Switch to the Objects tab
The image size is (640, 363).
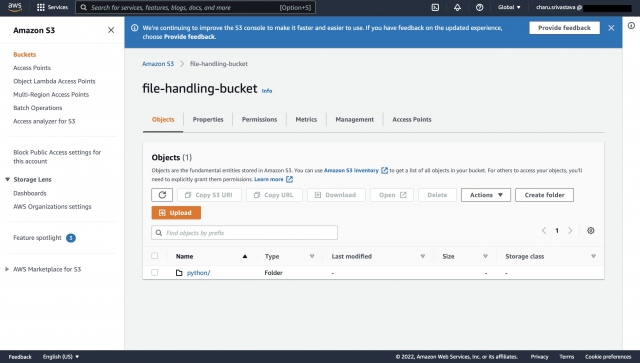[163, 119]
